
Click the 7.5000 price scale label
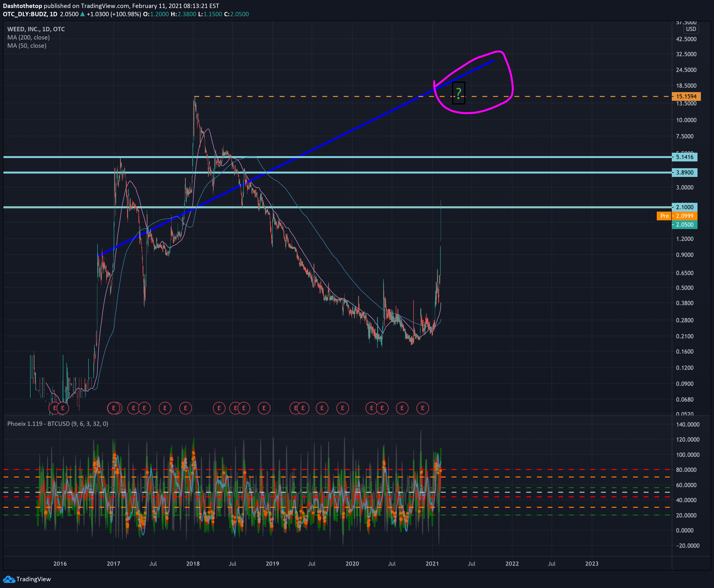(x=685, y=136)
